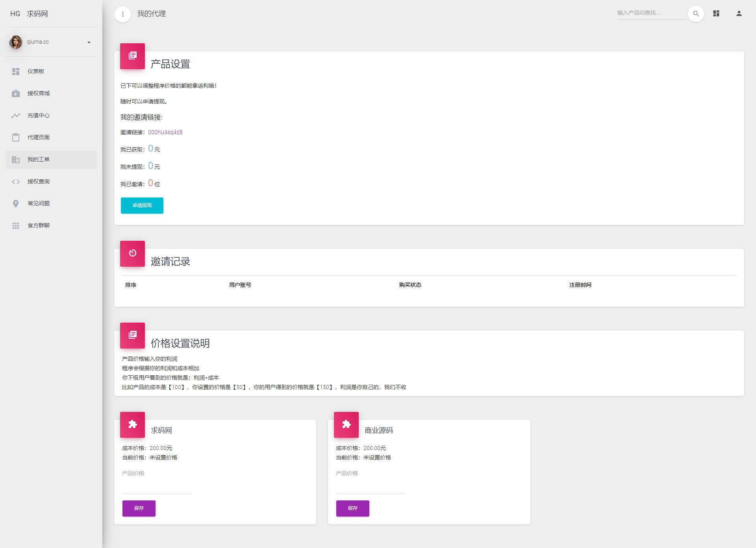Click the 充值中心 chart-line icon
Screen dimensions: 756x548
point(16,115)
